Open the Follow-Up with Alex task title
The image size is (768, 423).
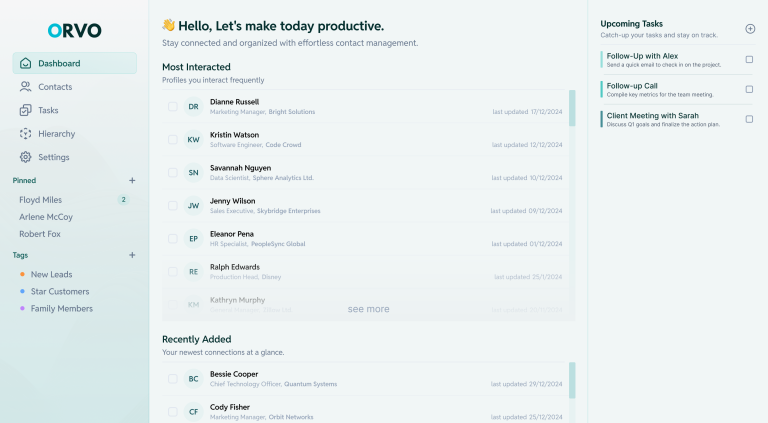coord(642,56)
